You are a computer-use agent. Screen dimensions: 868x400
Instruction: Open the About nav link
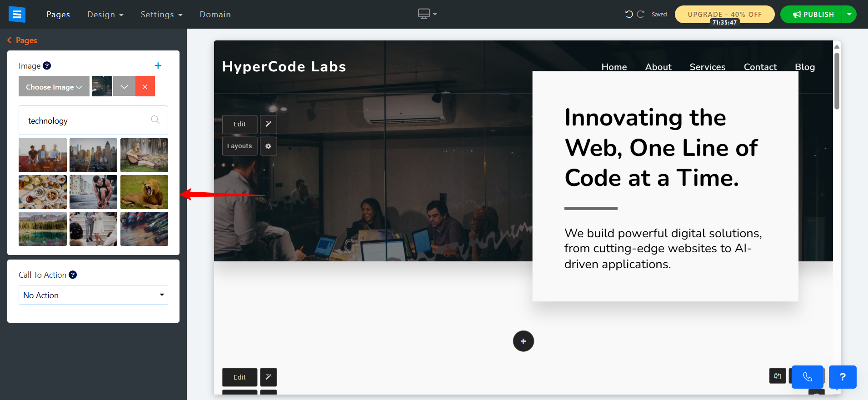(658, 67)
